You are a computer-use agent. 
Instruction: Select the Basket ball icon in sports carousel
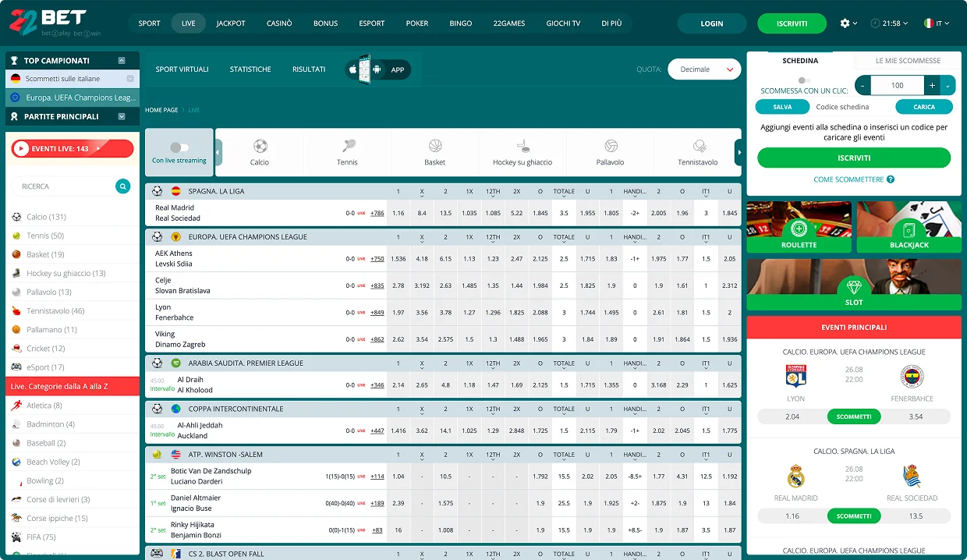pos(435,146)
